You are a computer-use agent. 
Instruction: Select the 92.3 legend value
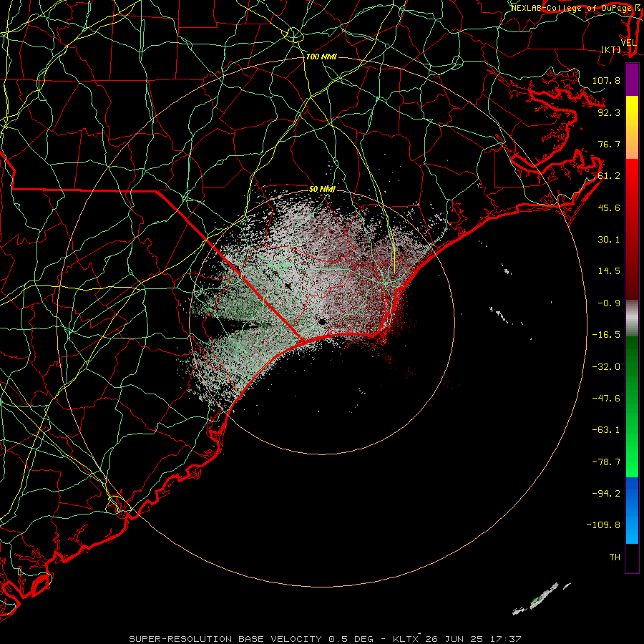pos(609,112)
